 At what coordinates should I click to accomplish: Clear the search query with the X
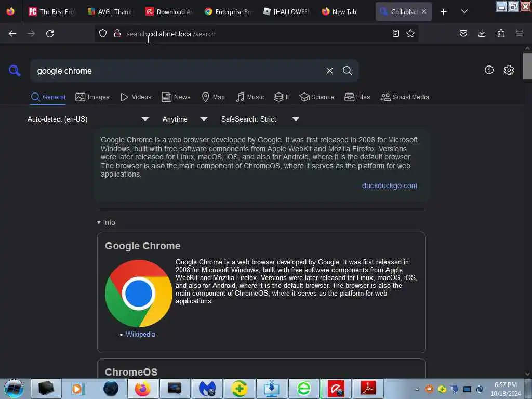pyautogui.click(x=329, y=71)
